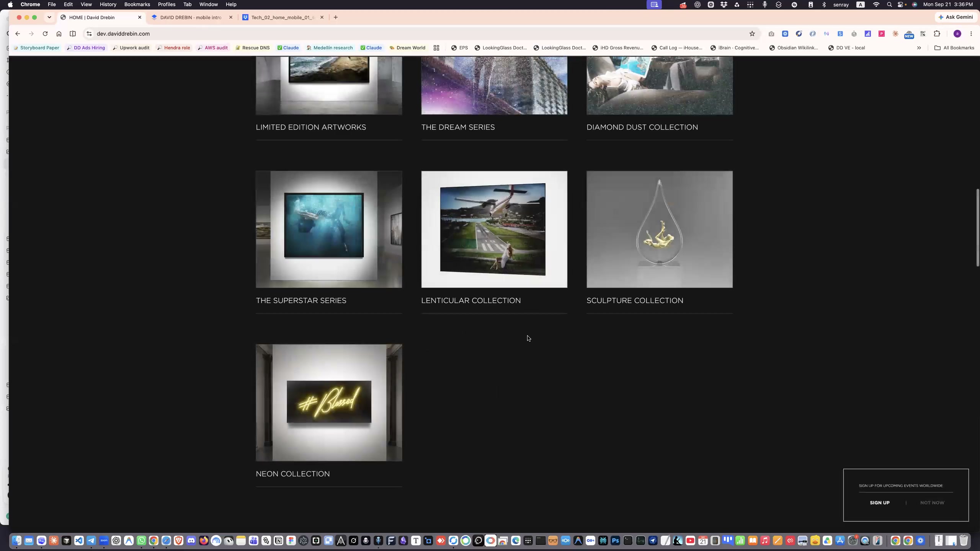Reload the page with the refresh icon
This screenshot has width=980, height=551.
(x=45, y=34)
